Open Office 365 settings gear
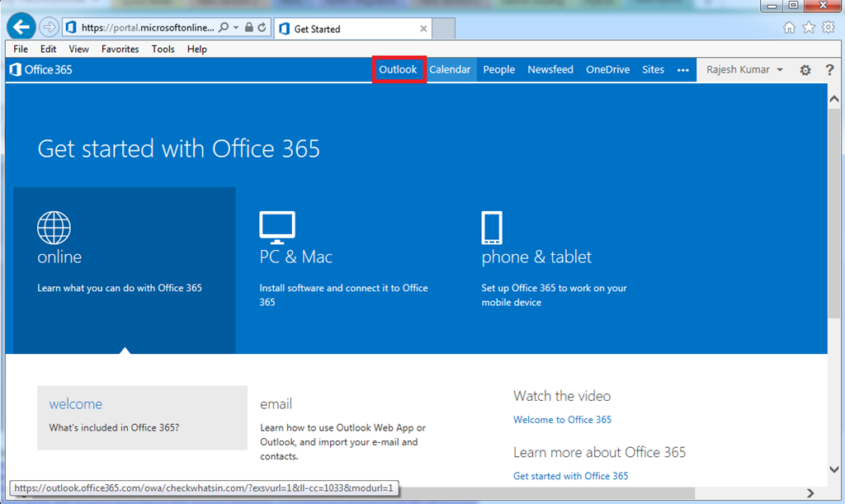This screenshot has height=504, width=845. (x=805, y=70)
